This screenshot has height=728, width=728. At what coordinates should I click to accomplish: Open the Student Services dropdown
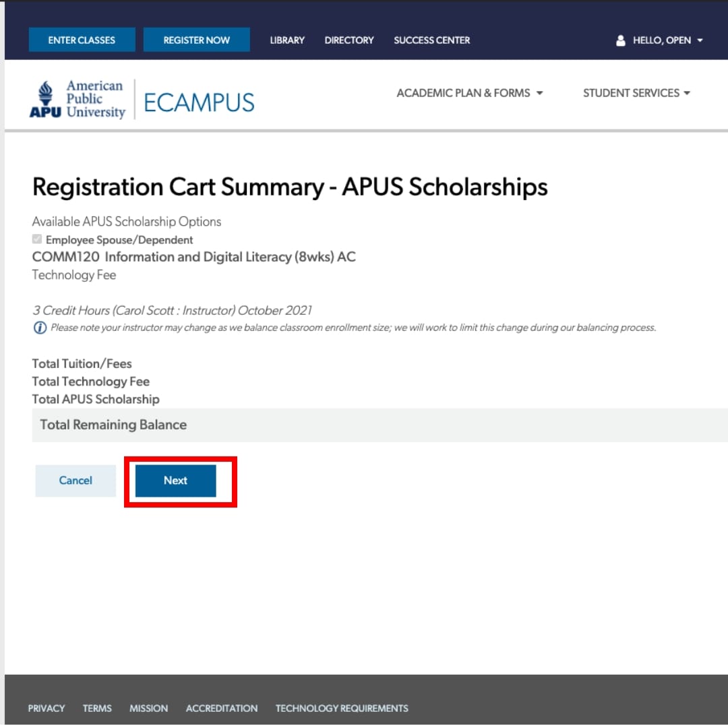[x=636, y=93]
